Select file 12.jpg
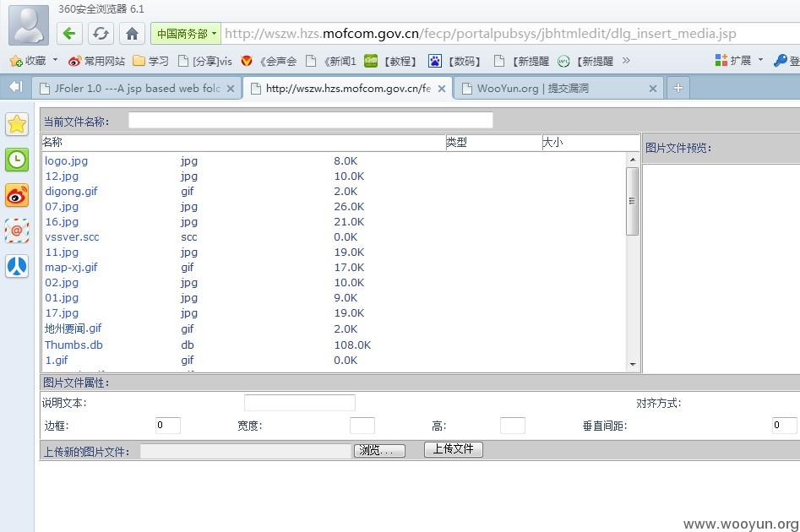800x532 pixels. (x=62, y=176)
